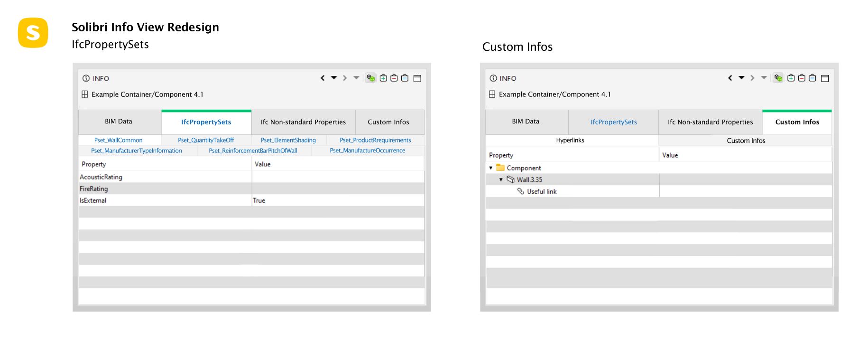868x349 pixels.
Task: Click Property column header in Custom Infos panel
Action: point(573,155)
